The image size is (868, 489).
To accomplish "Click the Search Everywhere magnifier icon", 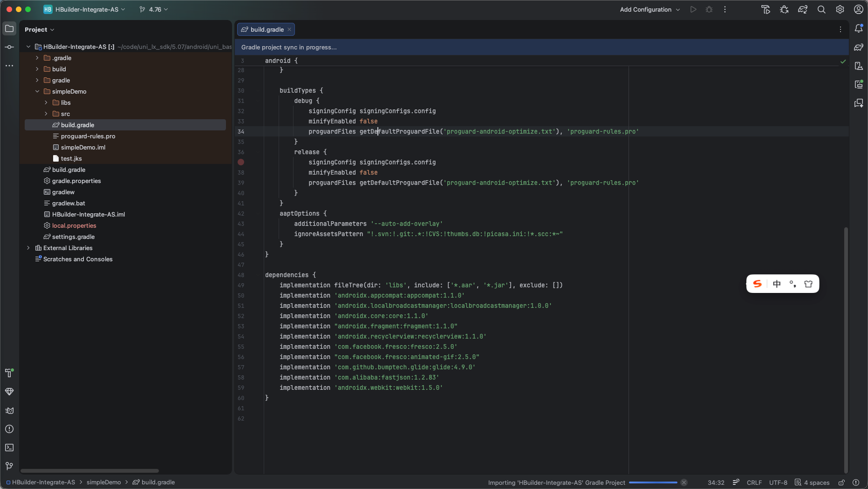I will 821,9.
